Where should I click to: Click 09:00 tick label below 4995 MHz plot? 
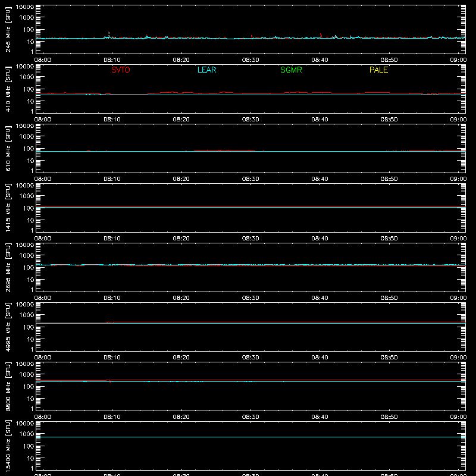tap(458, 358)
